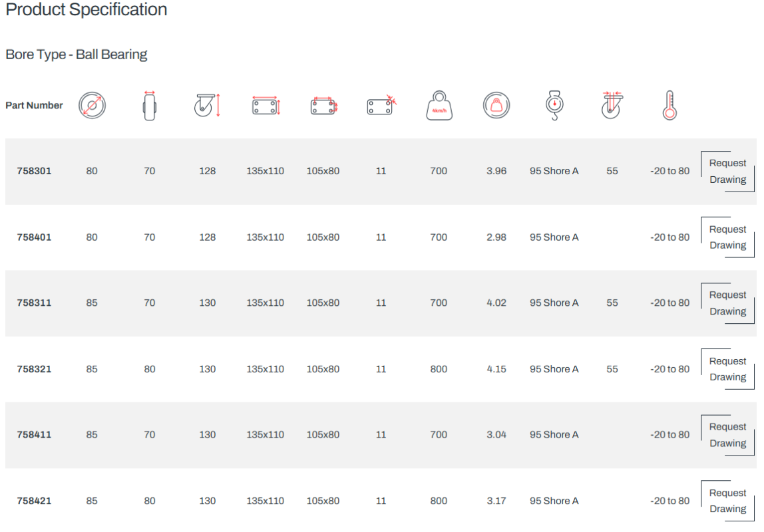The width and height of the screenshot is (764, 532).
Task: Click the overall height castor icon
Action: point(208,105)
